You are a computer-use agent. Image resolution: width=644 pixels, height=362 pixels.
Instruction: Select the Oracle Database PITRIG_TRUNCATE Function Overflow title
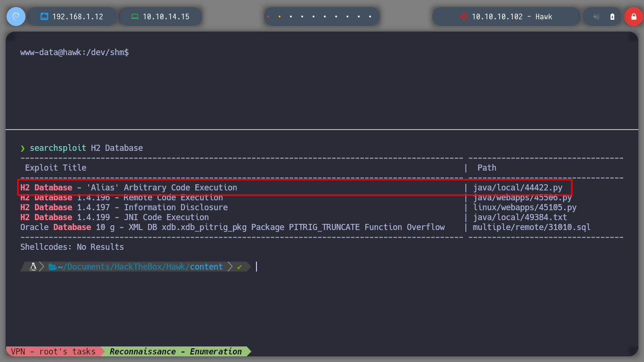pyautogui.click(x=232, y=227)
